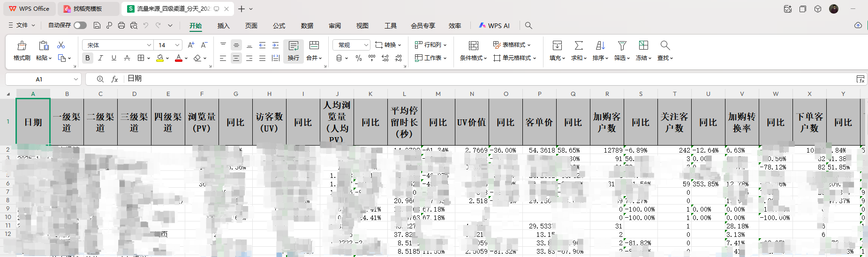Viewport: 868px width, 257px height.
Task: Increase indent in cell
Action: (276, 45)
